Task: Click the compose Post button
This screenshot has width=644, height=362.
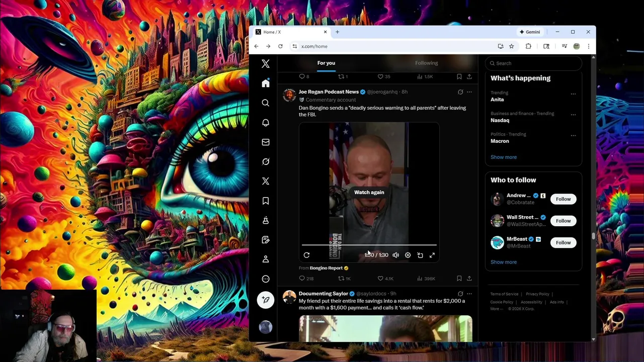Action: click(266, 300)
